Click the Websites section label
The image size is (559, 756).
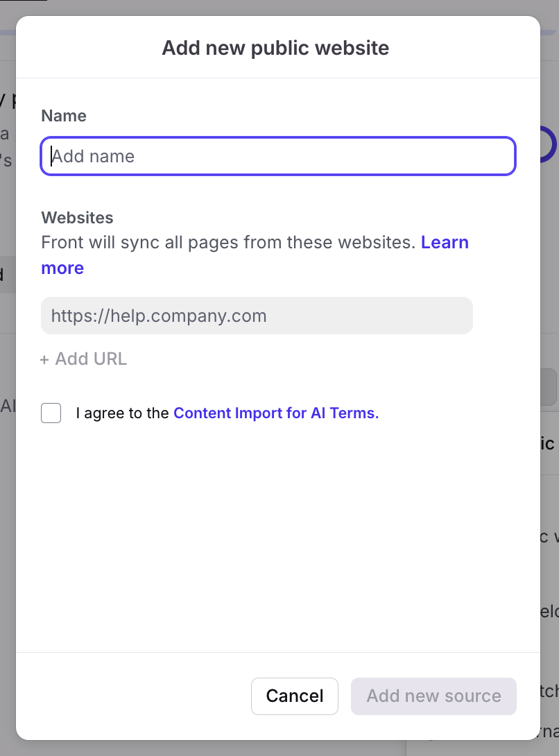[77, 218]
